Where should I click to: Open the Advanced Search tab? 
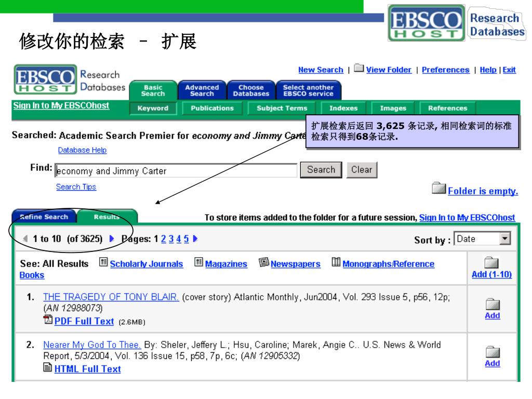click(202, 90)
